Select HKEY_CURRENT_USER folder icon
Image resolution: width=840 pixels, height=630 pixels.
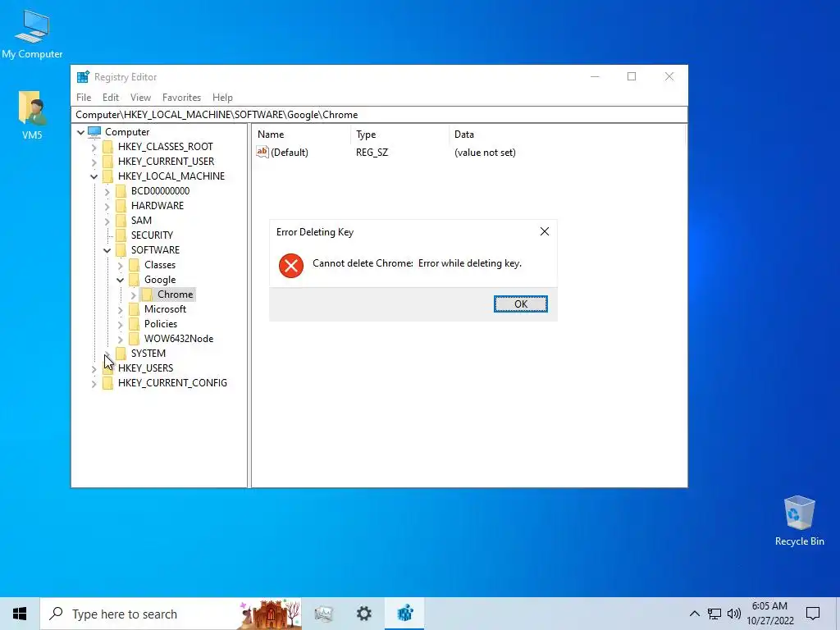[107, 162]
